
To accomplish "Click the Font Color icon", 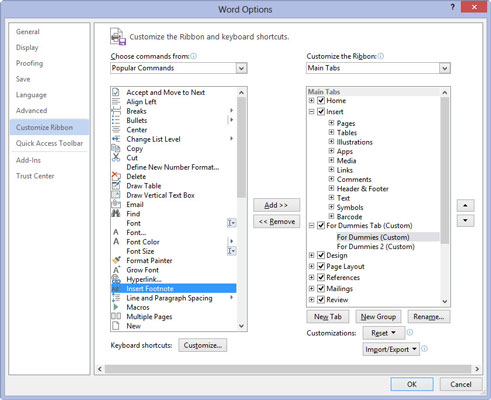I will (116, 242).
